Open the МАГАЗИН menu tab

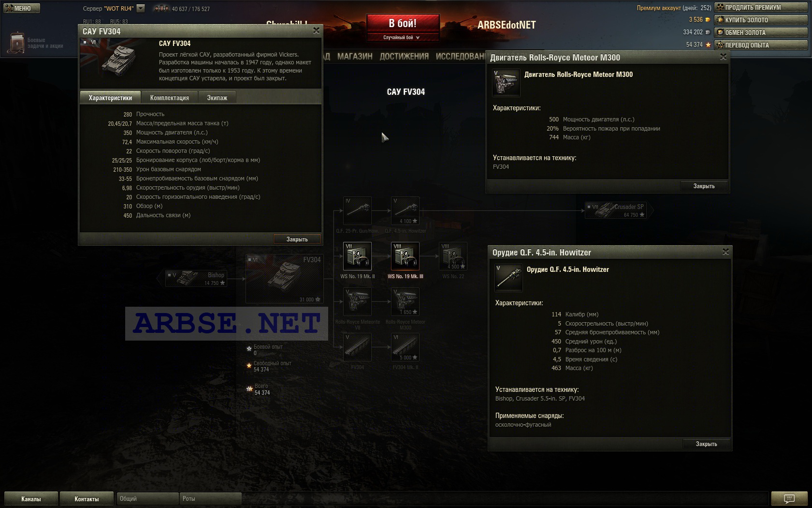click(x=355, y=56)
